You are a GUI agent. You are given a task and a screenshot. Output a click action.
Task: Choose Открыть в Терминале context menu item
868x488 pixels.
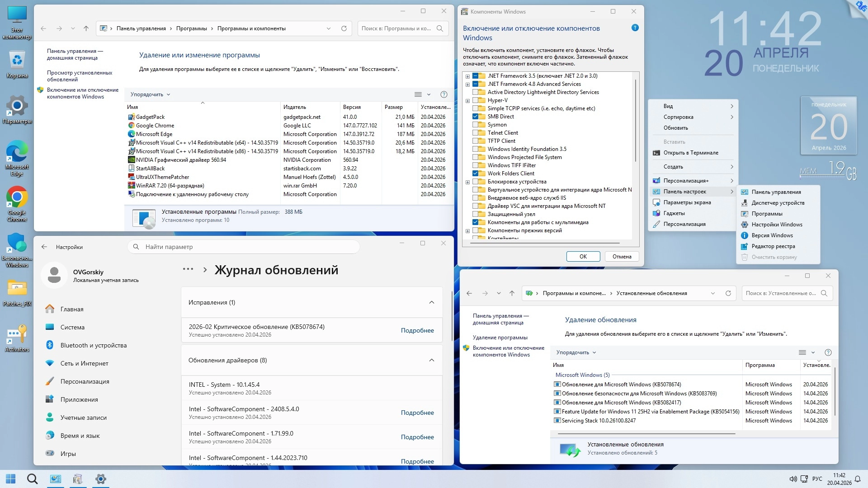tap(690, 153)
